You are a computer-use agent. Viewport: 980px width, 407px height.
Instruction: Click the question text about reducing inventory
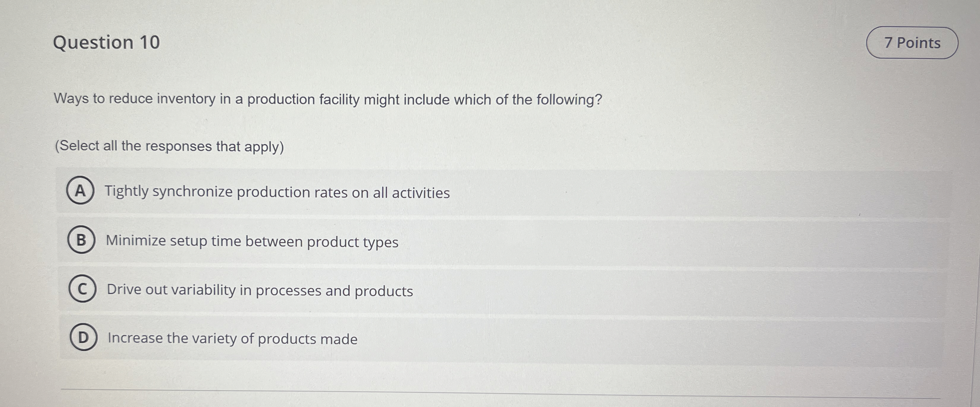tap(327, 99)
